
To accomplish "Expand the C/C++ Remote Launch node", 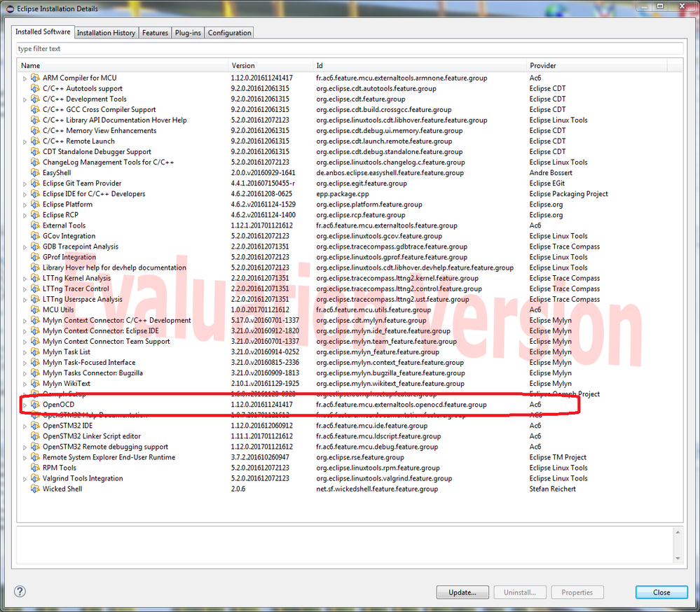I will pyautogui.click(x=25, y=142).
